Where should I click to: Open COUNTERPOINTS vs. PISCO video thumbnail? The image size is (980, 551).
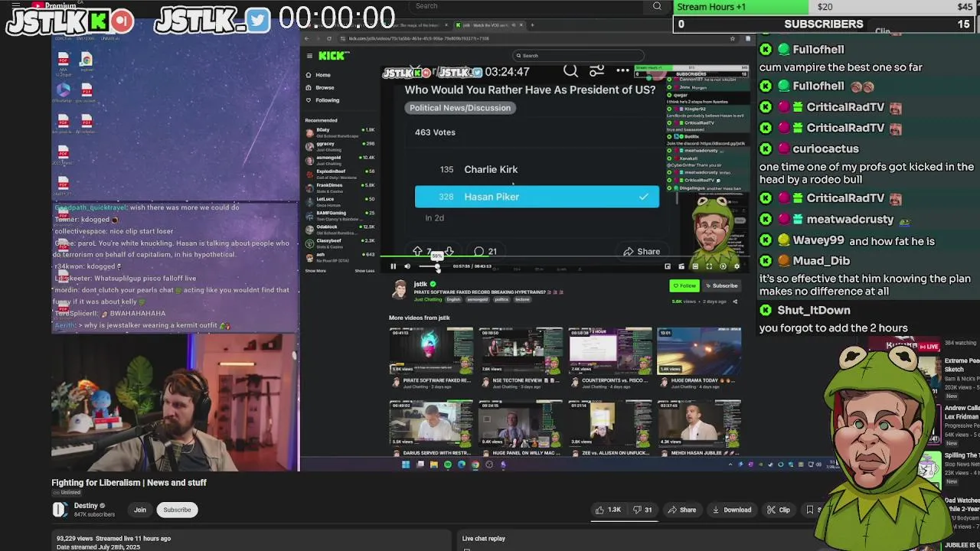[609, 350]
